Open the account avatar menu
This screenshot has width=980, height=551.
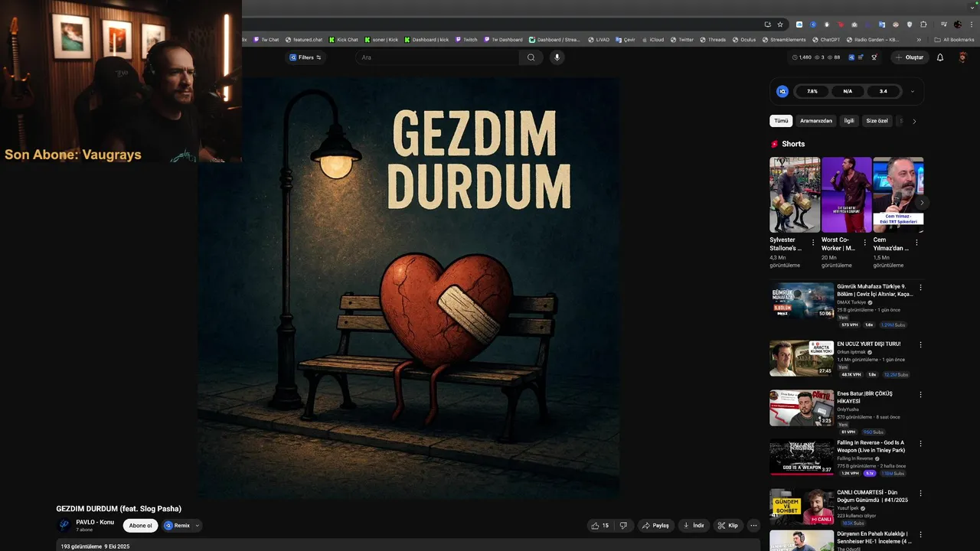(963, 57)
